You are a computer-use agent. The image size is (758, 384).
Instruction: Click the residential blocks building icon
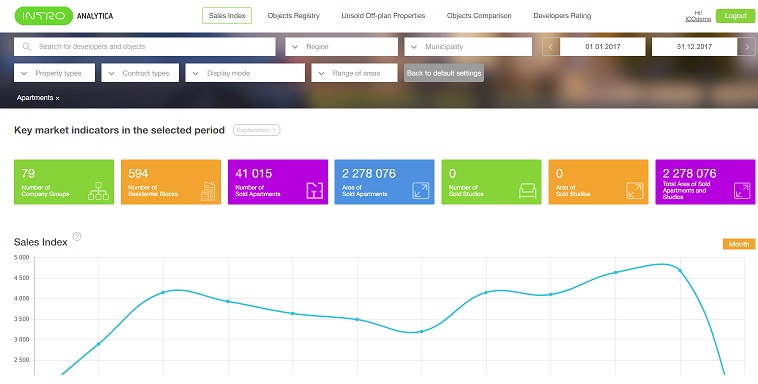[x=207, y=191]
